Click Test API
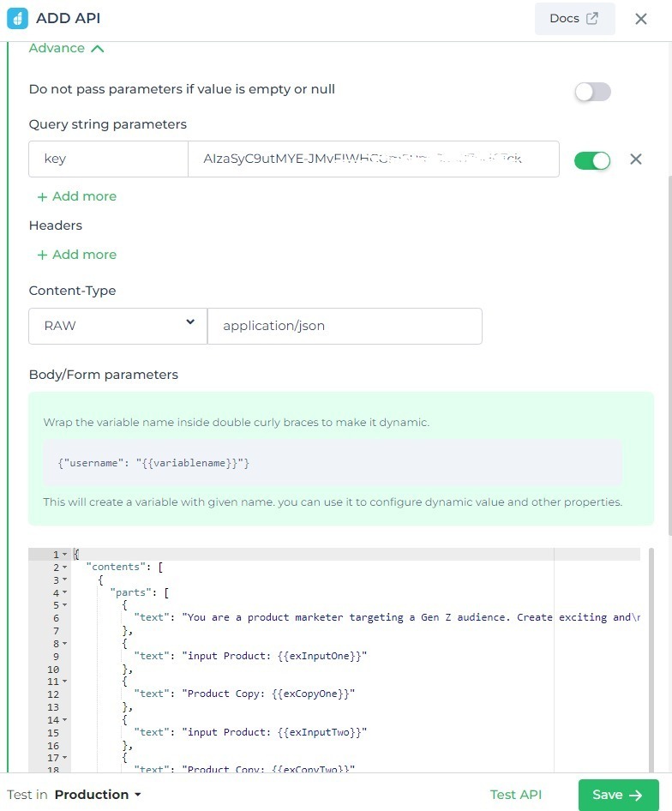This screenshot has width=672, height=811. click(515, 795)
